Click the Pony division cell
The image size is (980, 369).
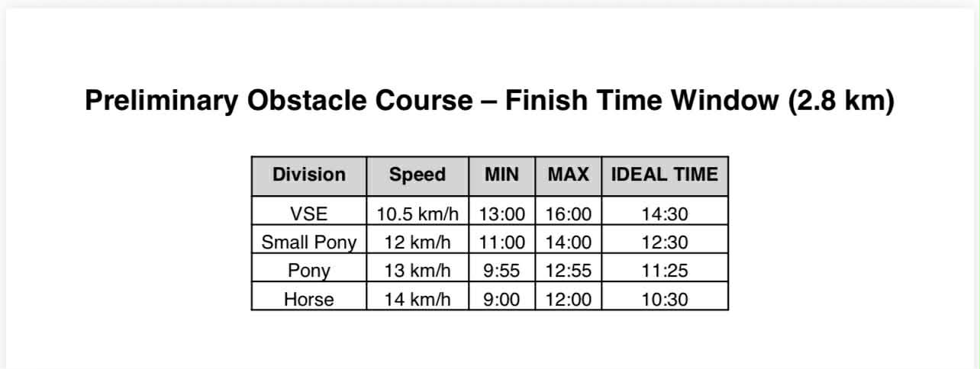click(309, 271)
